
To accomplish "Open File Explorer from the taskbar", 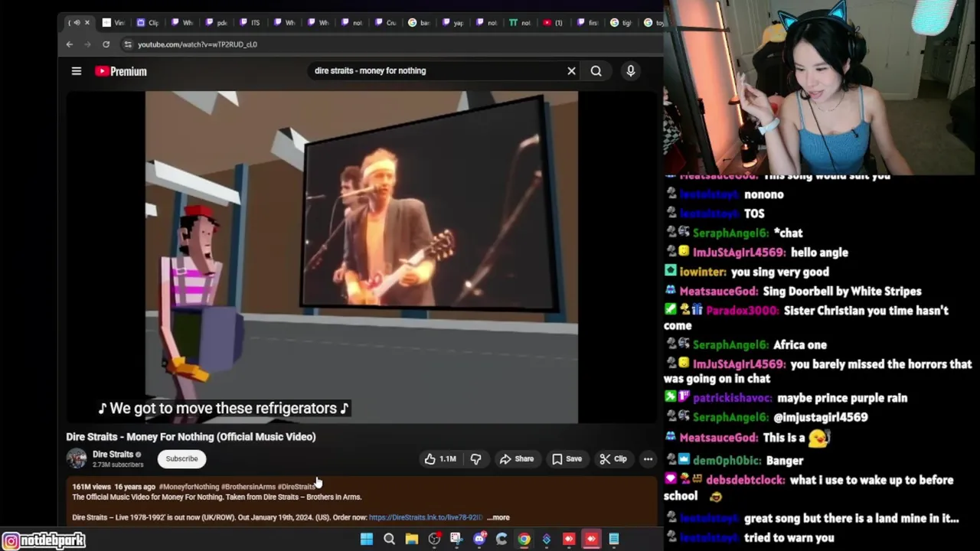I will tap(411, 539).
